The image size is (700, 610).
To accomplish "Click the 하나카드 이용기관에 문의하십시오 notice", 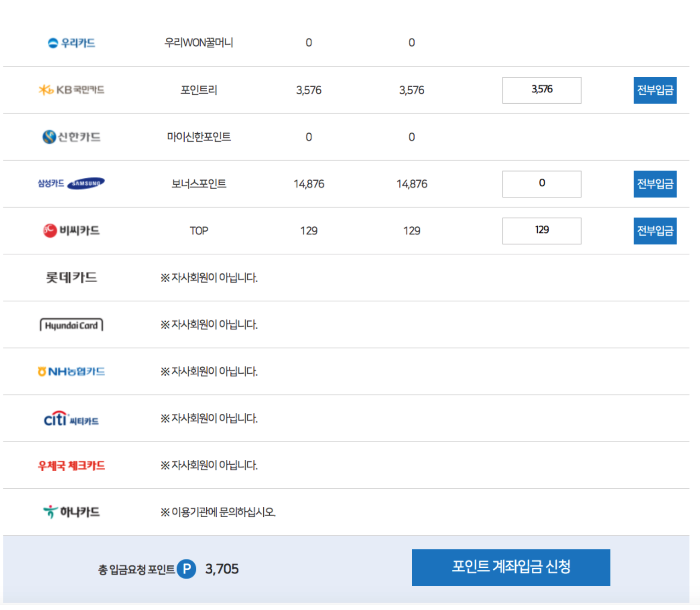I will pos(218,512).
